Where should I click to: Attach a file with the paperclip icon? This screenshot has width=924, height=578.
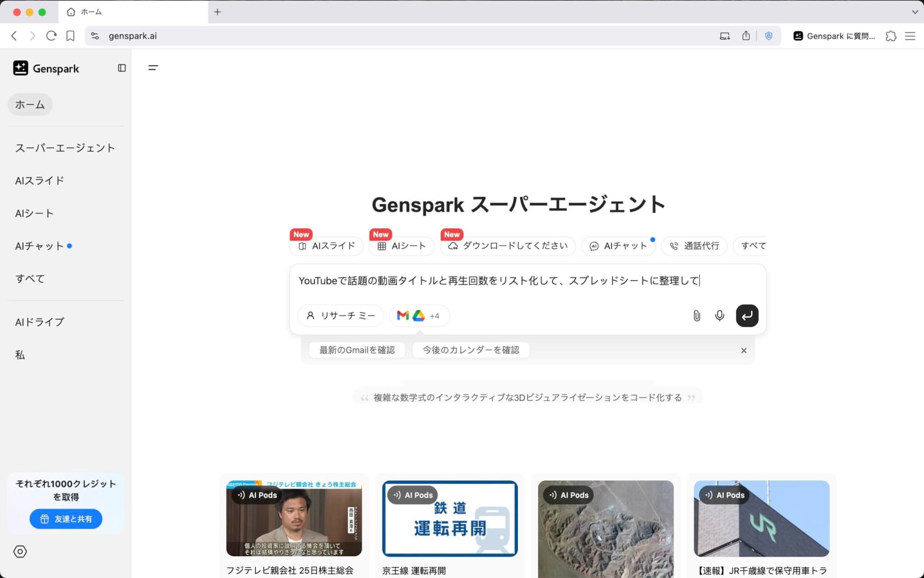697,316
